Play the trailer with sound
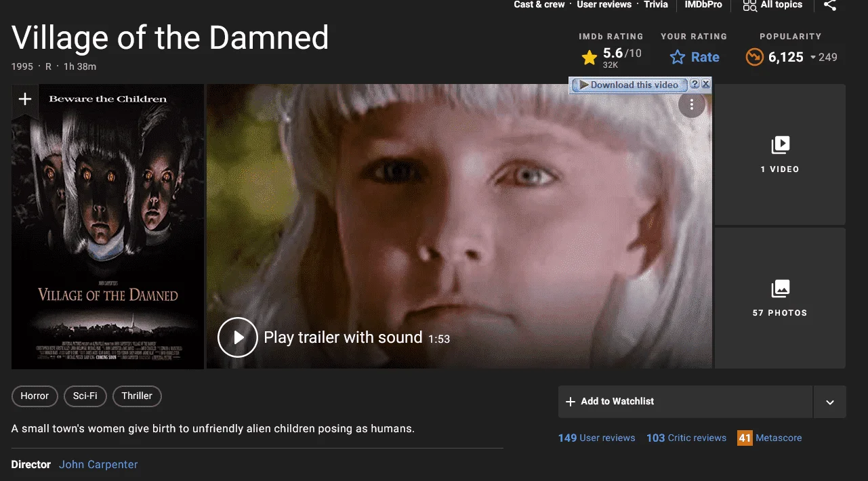868x481 pixels. [x=238, y=337]
